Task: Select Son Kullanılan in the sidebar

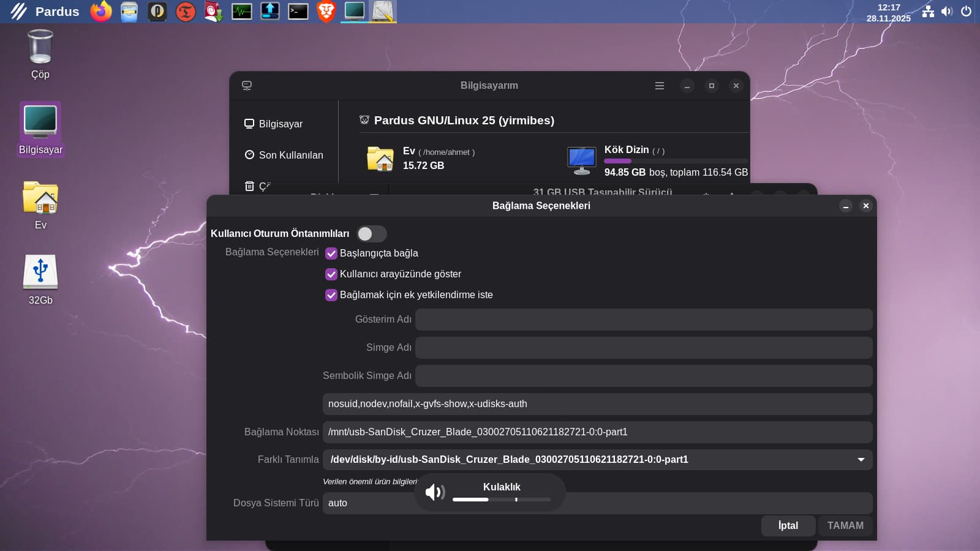Action: point(290,155)
